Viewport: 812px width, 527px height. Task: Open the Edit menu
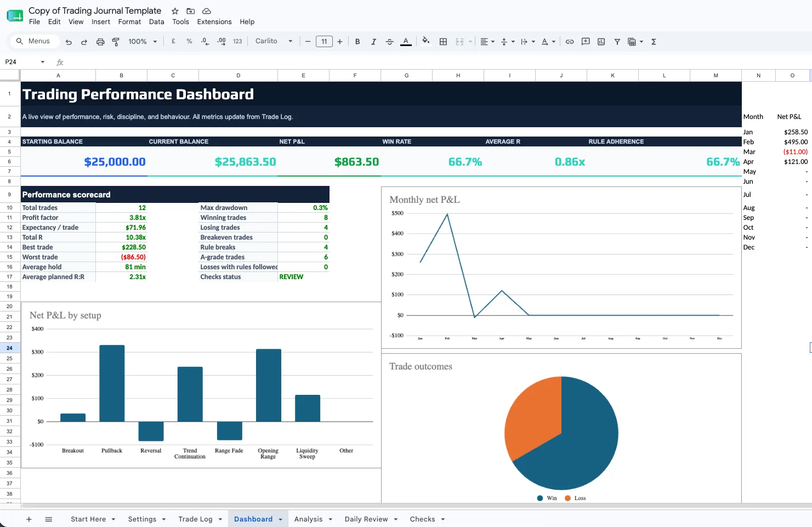54,22
